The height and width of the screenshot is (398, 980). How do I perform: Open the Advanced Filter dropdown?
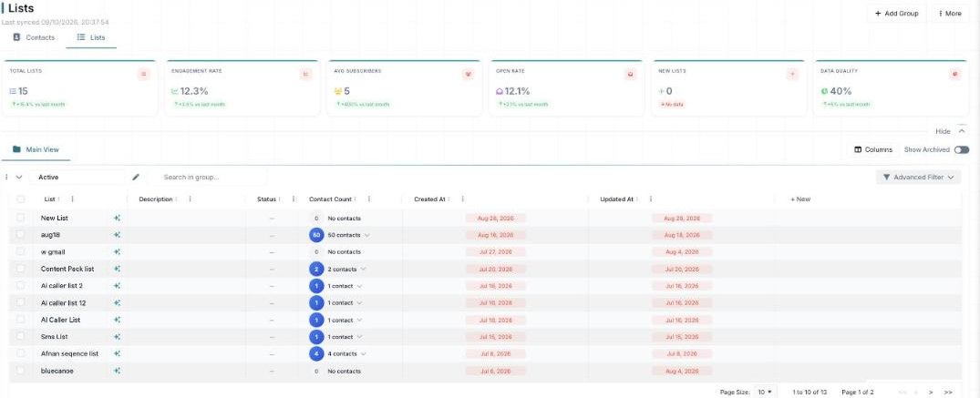[918, 178]
